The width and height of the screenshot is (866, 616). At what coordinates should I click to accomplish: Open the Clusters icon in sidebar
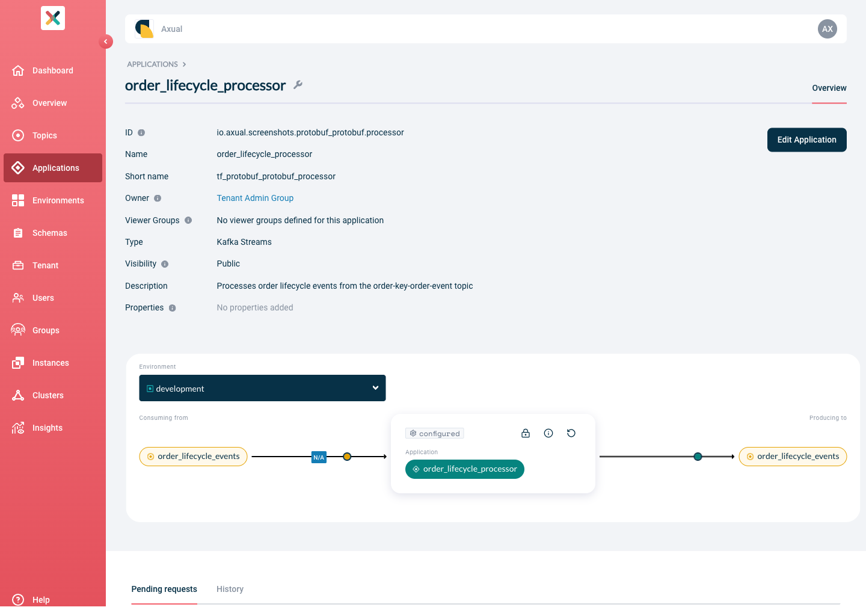pos(18,395)
